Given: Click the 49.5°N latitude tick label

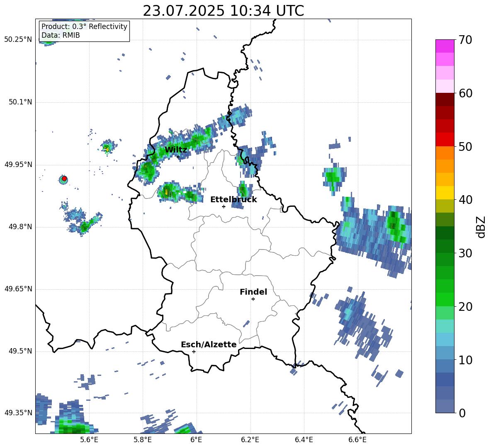Looking at the screenshot, I should 20,351.
